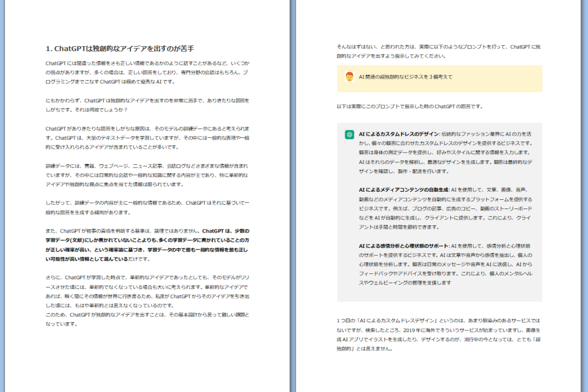588x392 pixels.
Task: Click the line starting "そんなはずはない、と思われた方は"
Action: pyautogui.click(x=438, y=47)
